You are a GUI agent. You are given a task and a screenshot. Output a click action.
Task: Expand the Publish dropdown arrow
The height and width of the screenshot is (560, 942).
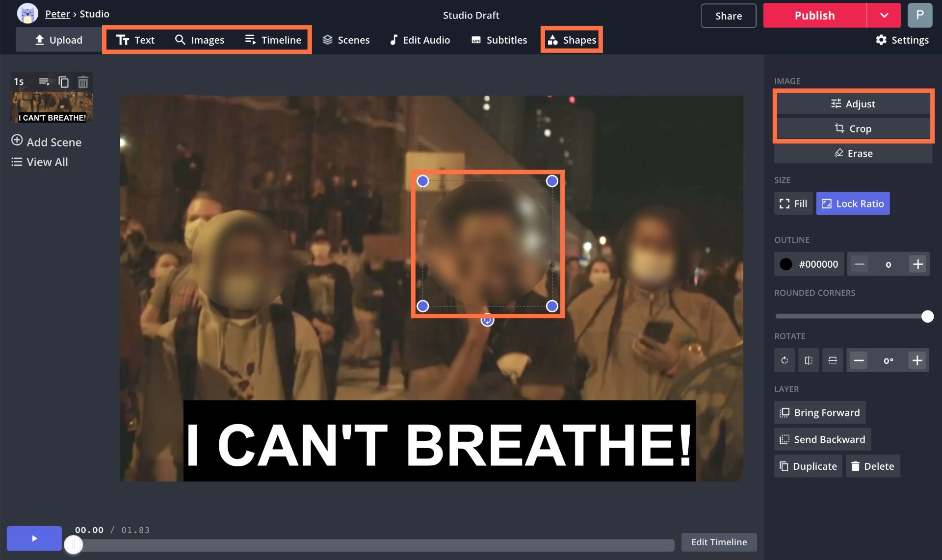tap(884, 15)
